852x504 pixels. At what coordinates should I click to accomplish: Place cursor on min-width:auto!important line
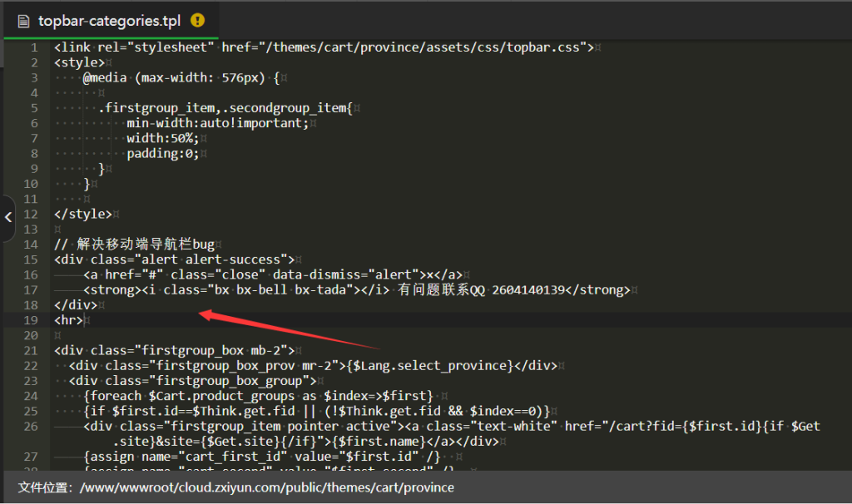pyautogui.click(x=217, y=123)
